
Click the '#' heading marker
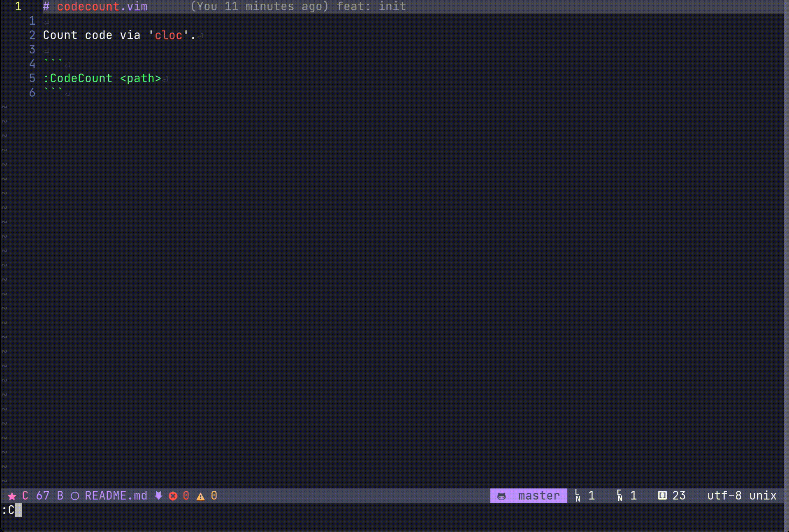click(x=46, y=7)
